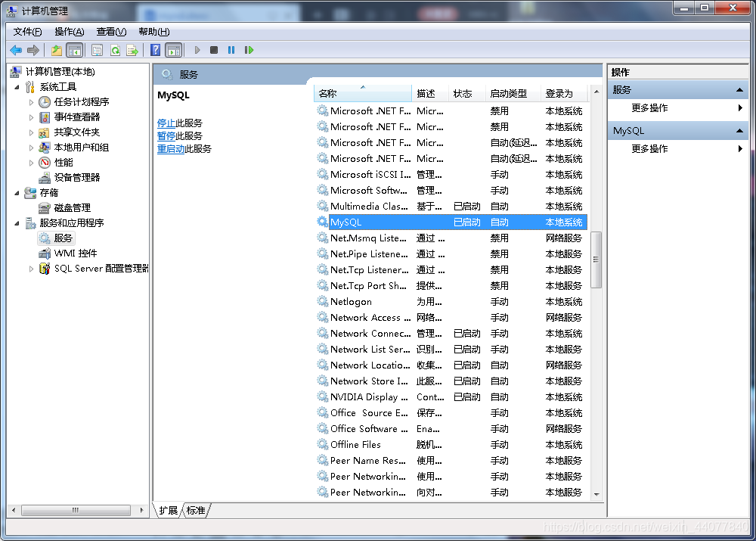Select the Offline Files service row
This screenshot has height=541, width=756.
(x=451, y=445)
